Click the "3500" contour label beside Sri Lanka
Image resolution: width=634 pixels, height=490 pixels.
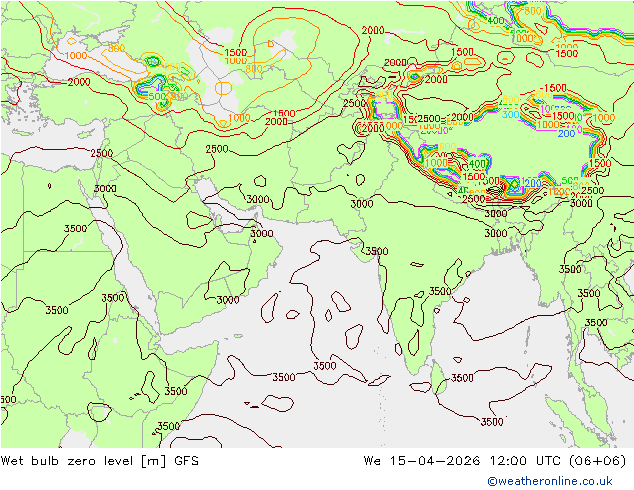click(462, 378)
